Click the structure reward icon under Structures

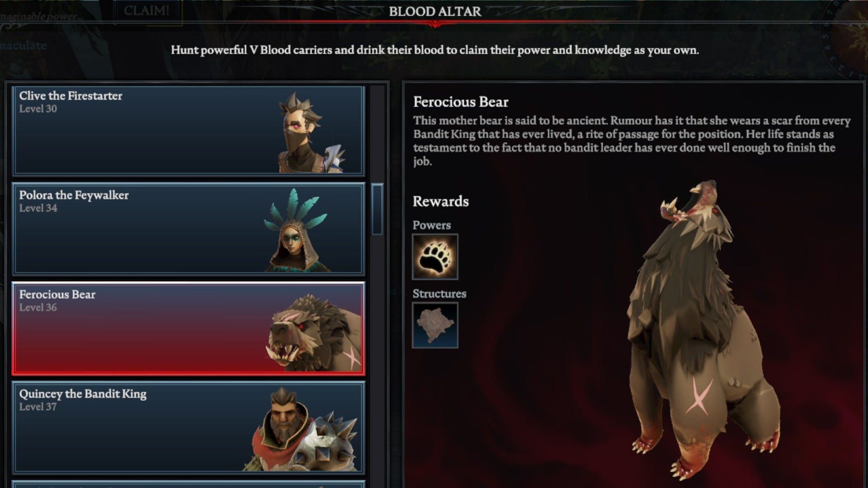click(x=435, y=325)
